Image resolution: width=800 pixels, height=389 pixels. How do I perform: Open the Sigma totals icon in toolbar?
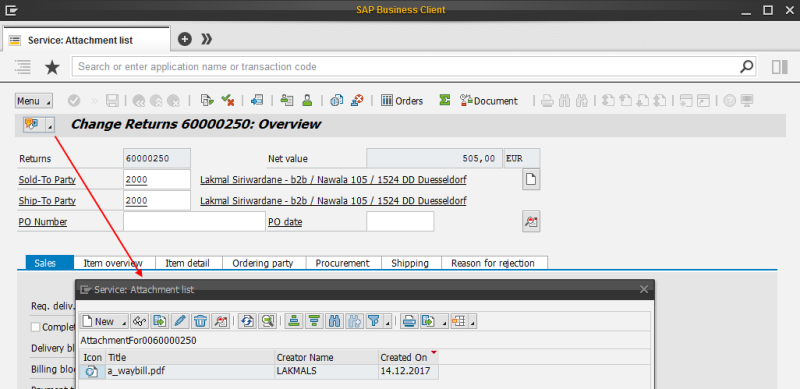click(444, 101)
